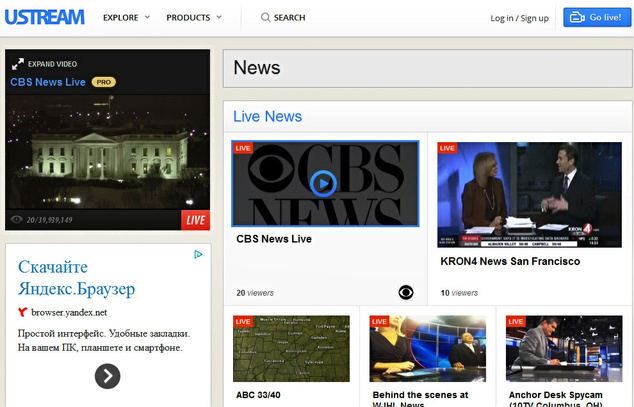Open the Explore menu
The width and height of the screenshot is (634, 407).
point(120,18)
